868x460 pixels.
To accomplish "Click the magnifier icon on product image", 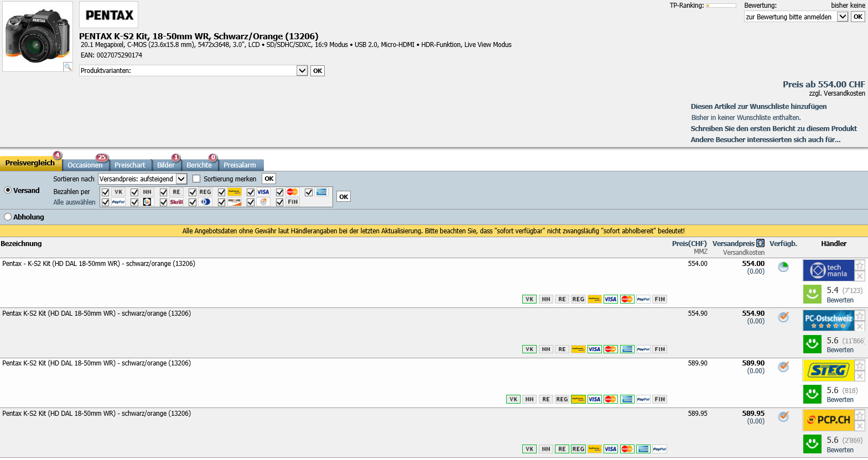I will tap(67, 67).
